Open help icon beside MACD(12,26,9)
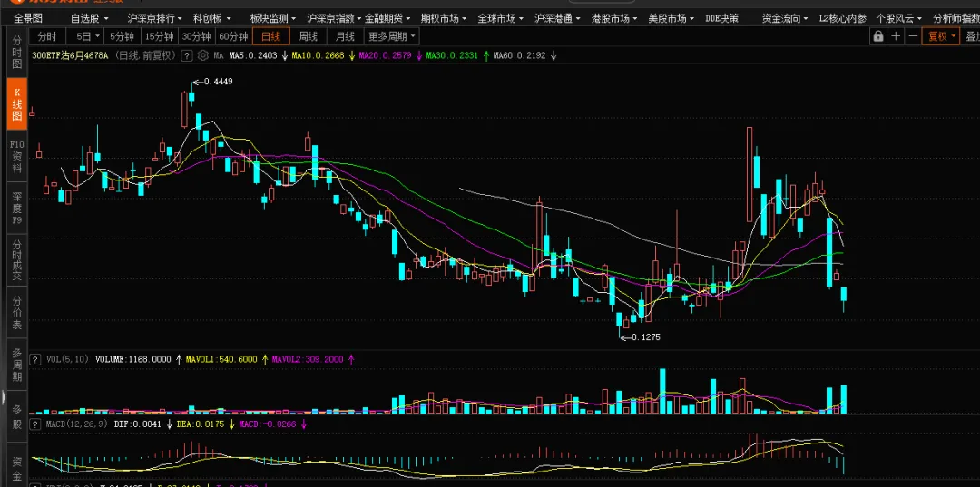 (35, 424)
